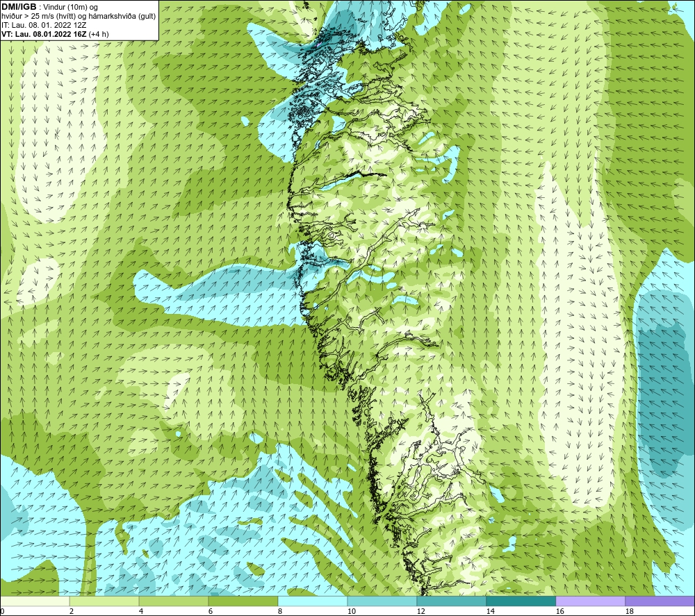The width and height of the screenshot is (695, 616).
Task: Click the legend label '2'
Action: pyautogui.click(x=72, y=612)
